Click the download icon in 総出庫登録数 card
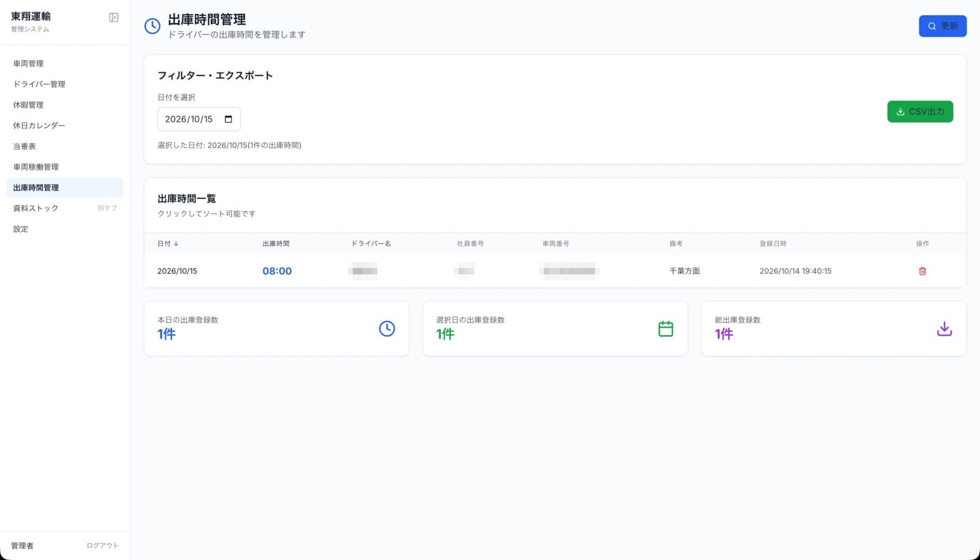 [944, 328]
